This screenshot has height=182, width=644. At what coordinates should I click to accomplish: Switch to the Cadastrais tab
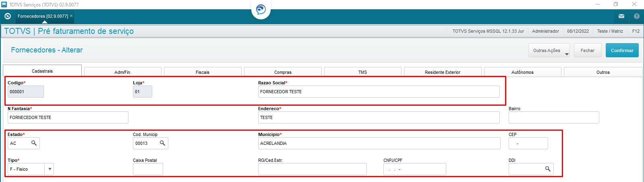click(42, 71)
